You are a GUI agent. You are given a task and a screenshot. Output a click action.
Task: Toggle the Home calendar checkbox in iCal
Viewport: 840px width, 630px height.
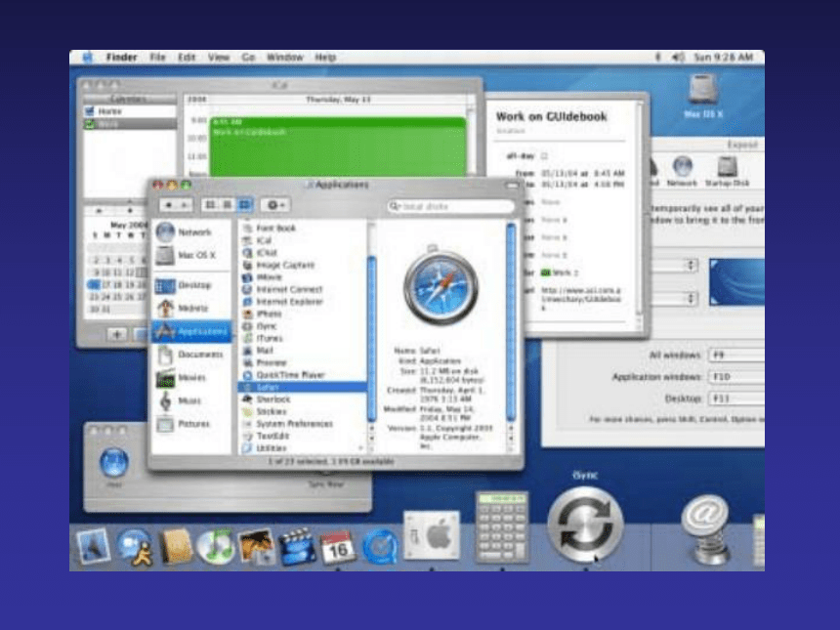tap(90, 111)
